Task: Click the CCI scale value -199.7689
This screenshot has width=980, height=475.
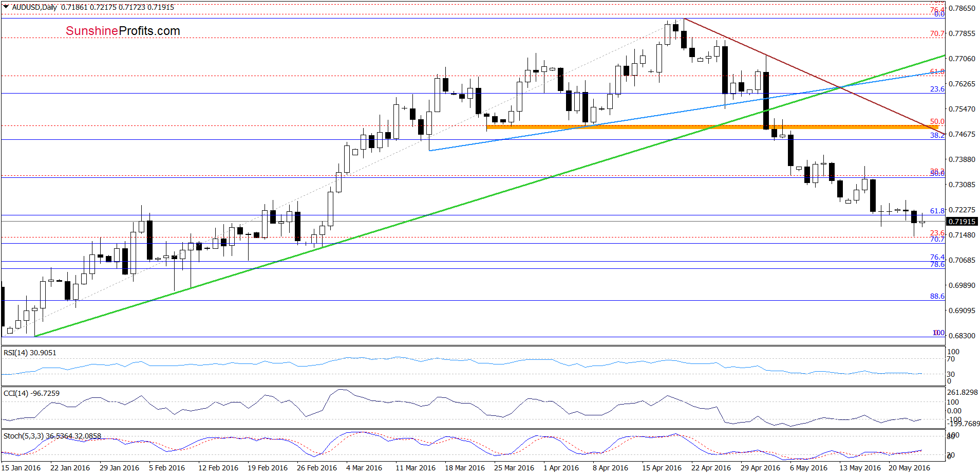Action: click(x=964, y=424)
